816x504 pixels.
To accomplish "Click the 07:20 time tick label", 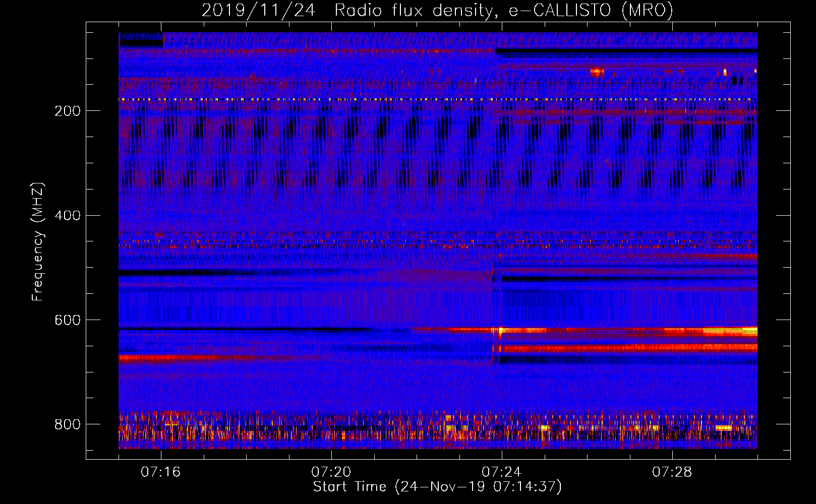I will (x=331, y=472).
